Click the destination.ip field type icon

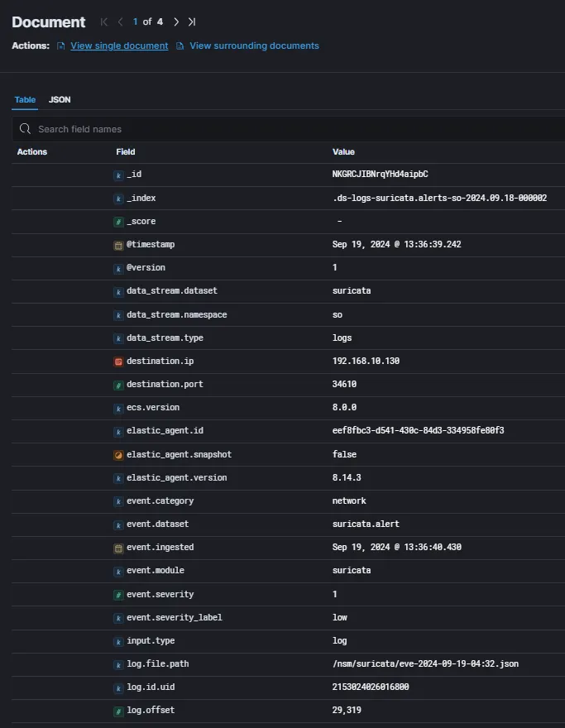click(118, 362)
